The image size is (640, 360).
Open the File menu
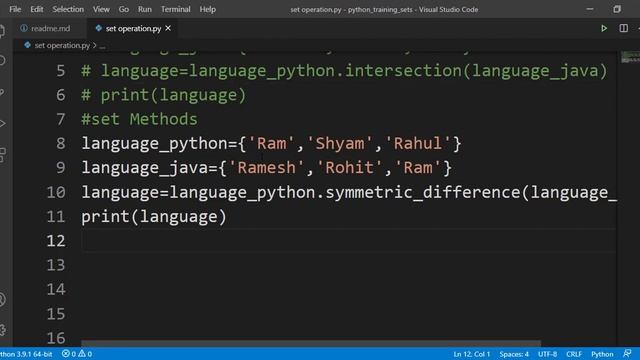(15, 9)
